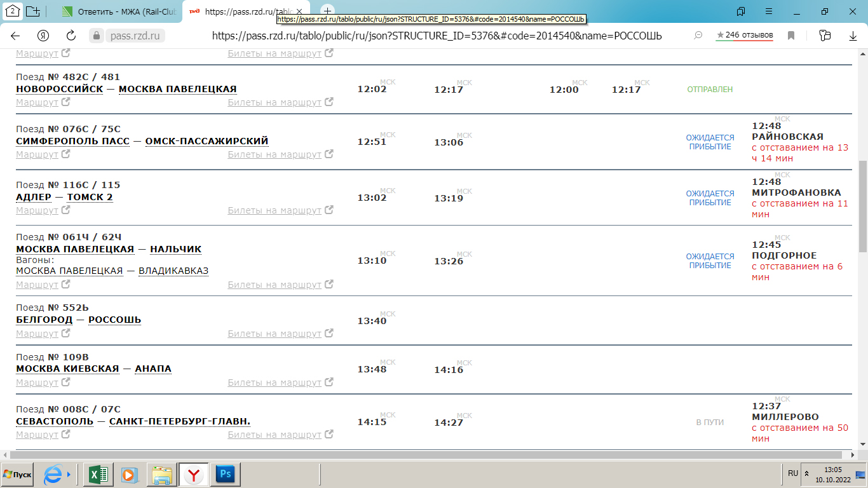The image size is (868, 488).
Task: Open the browser extensions icon
Action: [x=825, y=36]
